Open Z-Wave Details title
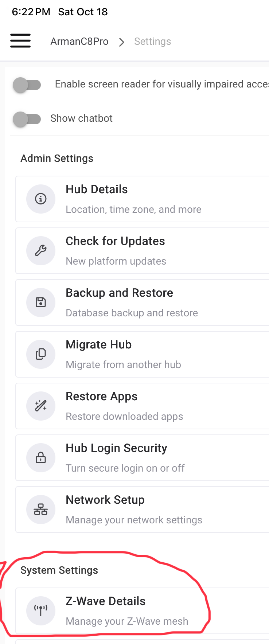Image resolution: width=269 pixels, height=644 pixels. click(105, 601)
